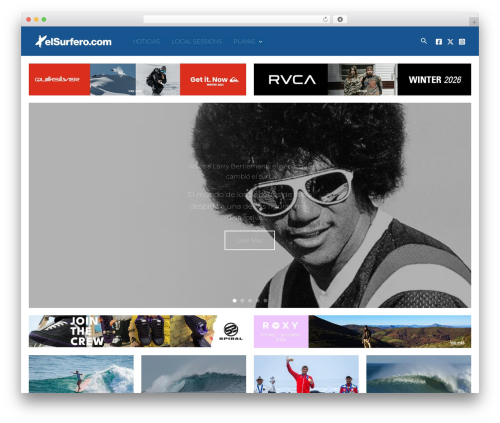Visit the Facebook page icon

click(439, 42)
